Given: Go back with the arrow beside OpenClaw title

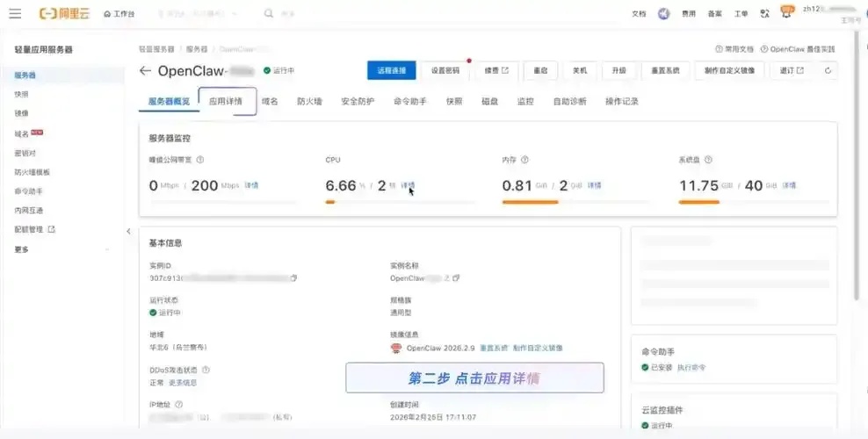Looking at the screenshot, I should point(145,71).
